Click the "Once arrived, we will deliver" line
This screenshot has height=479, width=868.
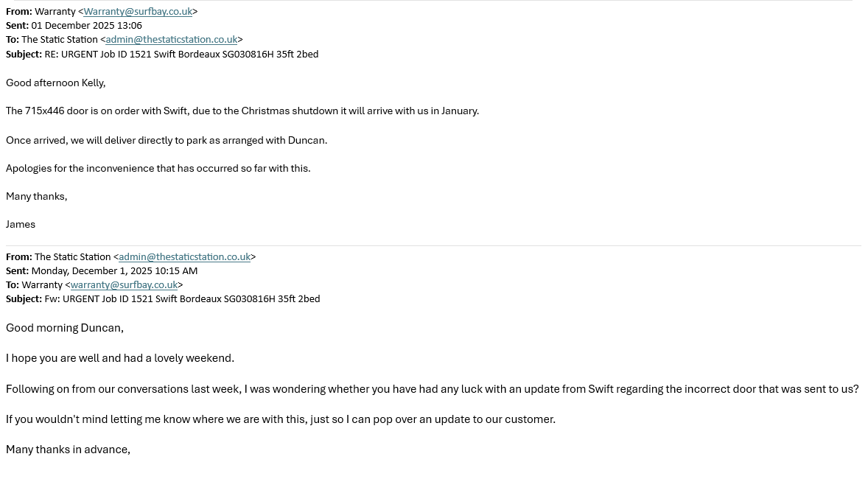click(167, 140)
